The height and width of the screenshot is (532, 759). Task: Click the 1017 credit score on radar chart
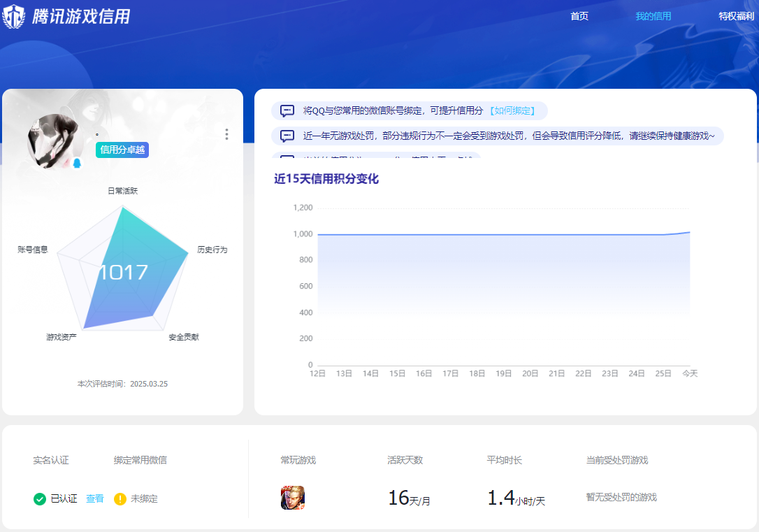click(123, 272)
